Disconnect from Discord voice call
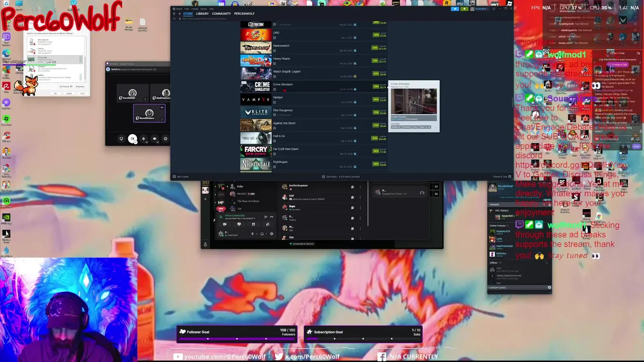The image size is (644, 362). (272, 217)
